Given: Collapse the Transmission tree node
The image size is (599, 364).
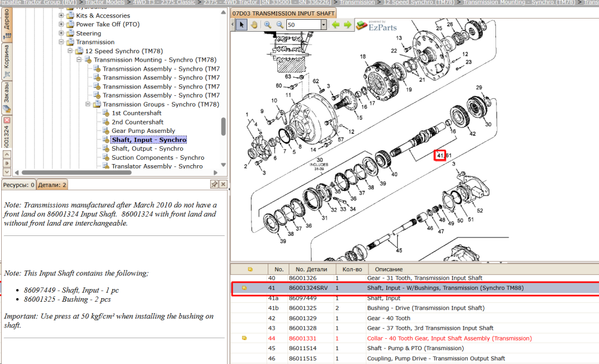Looking at the screenshot, I should (x=61, y=42).
